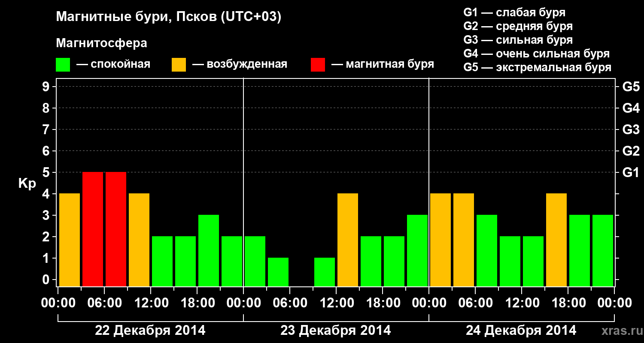This screenshot has height=343, width=644.
Task: Select the 'G3 — сильная буря' legend line
Action: click(518, 40)
